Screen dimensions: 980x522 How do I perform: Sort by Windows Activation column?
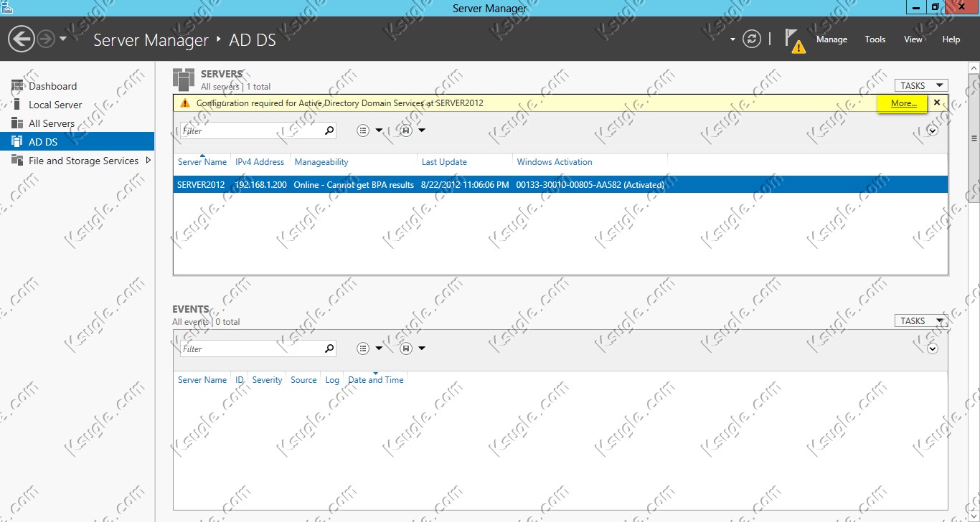pyautogui.click(x=555, y=162)
